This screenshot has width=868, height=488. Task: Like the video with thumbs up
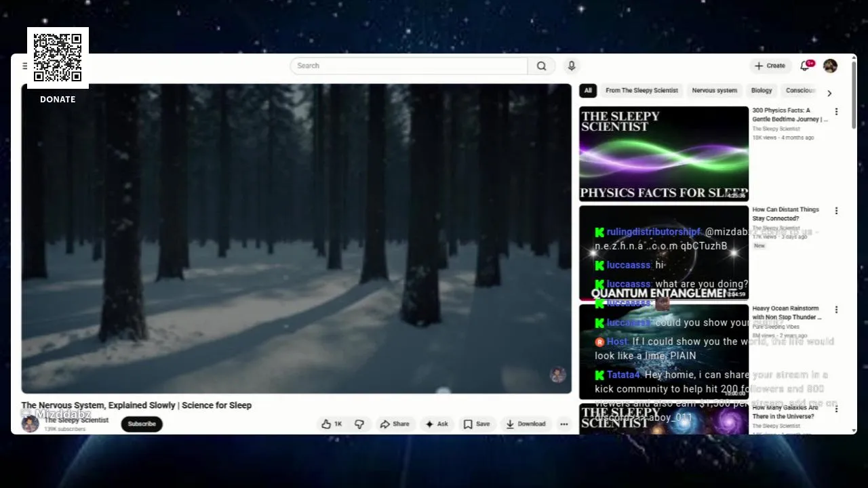332,424
